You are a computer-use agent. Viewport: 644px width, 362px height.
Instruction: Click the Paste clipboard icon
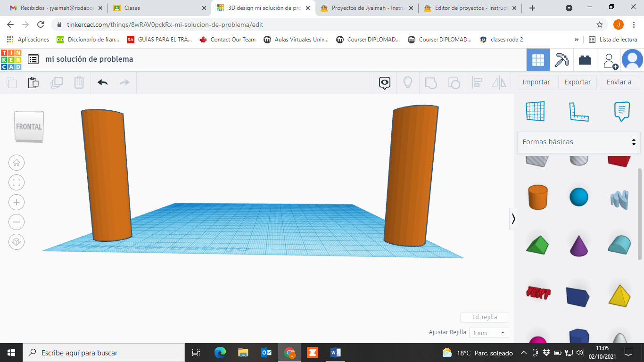(x=33, y=82)
